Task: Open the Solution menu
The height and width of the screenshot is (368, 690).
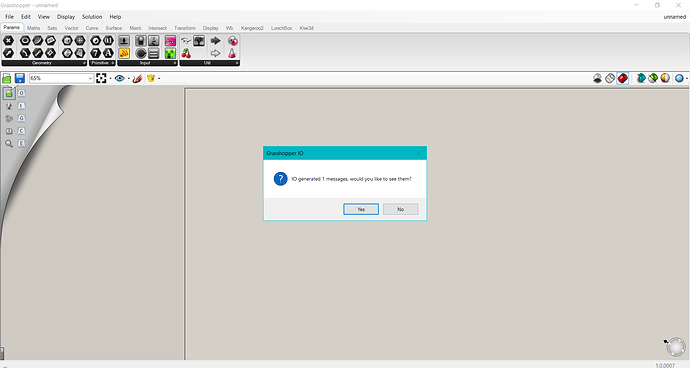Action: (x=92, y=17)
